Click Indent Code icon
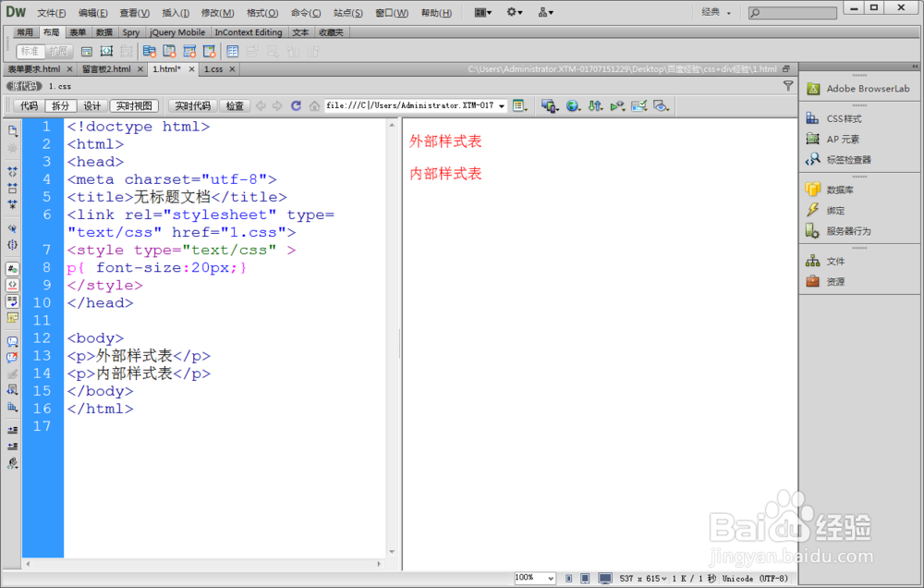 [12, 430]
